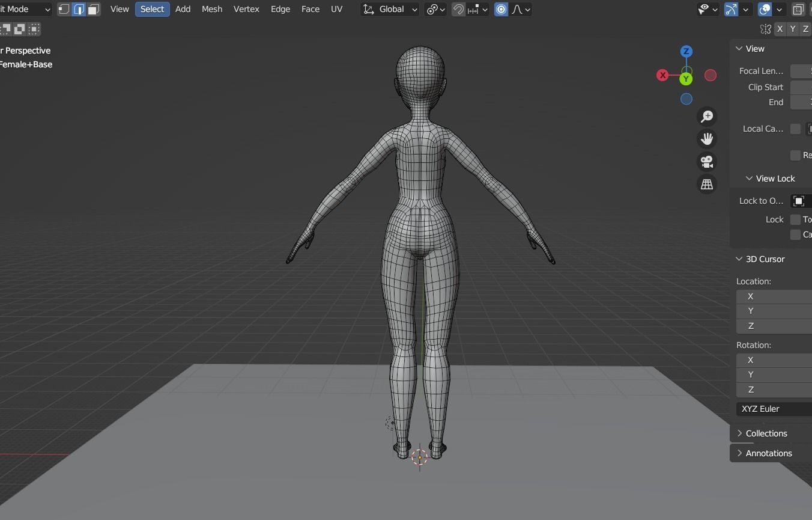Click the zoom magnifier viewport icon
The image size is (812, 520).
coord(707,116)
